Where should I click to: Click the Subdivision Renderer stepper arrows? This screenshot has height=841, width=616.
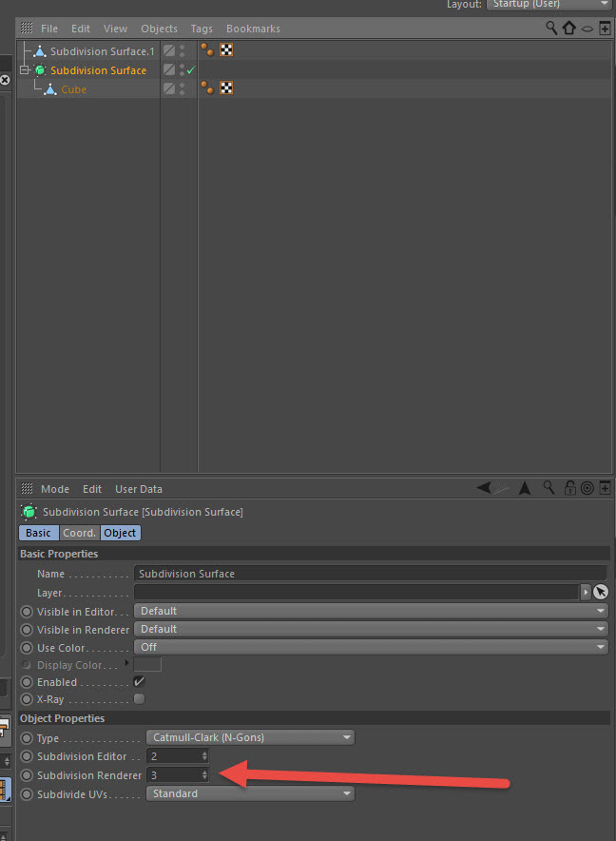(204, 775)
